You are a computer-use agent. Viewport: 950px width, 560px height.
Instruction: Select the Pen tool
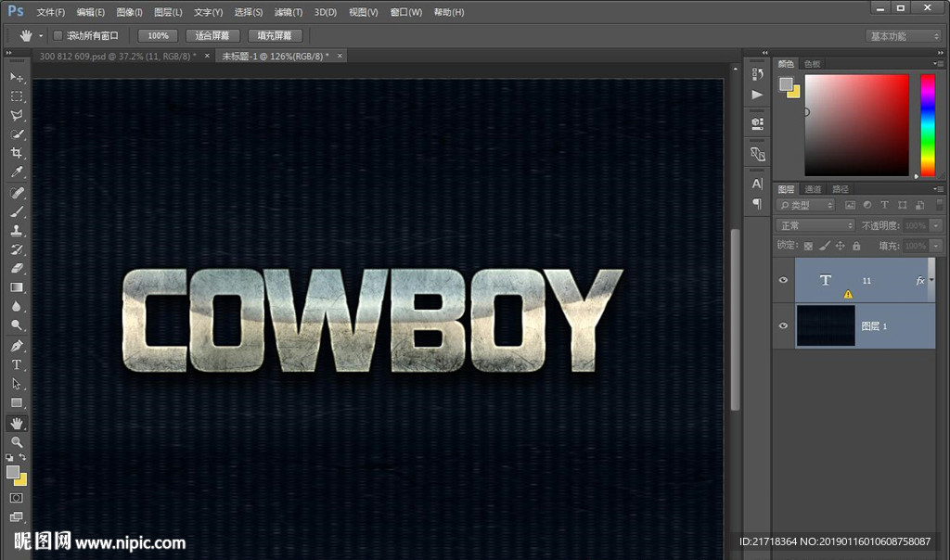pyautogui.click(x=17, y=346)
